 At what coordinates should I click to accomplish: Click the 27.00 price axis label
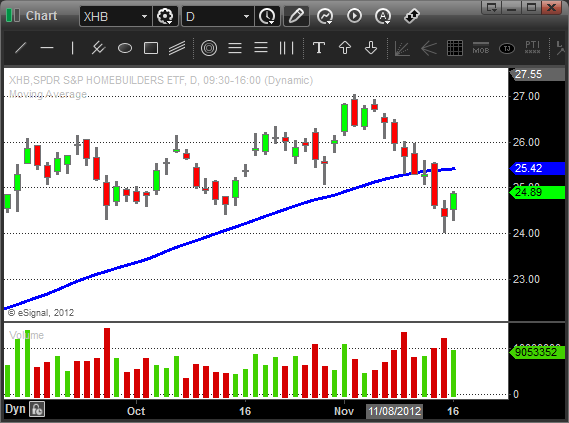pyautogui.click(x=526, y=96)
